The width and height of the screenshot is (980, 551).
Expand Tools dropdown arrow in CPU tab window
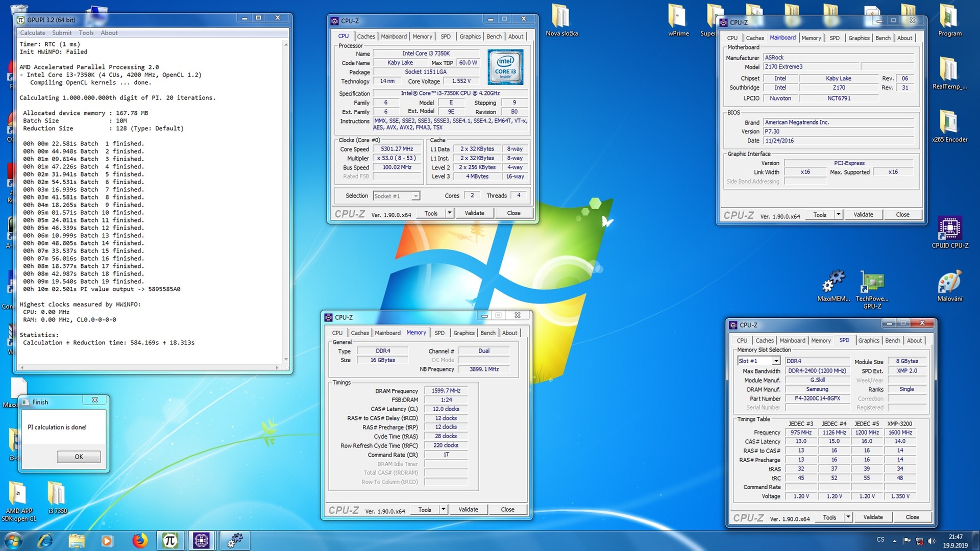[450, 213]
